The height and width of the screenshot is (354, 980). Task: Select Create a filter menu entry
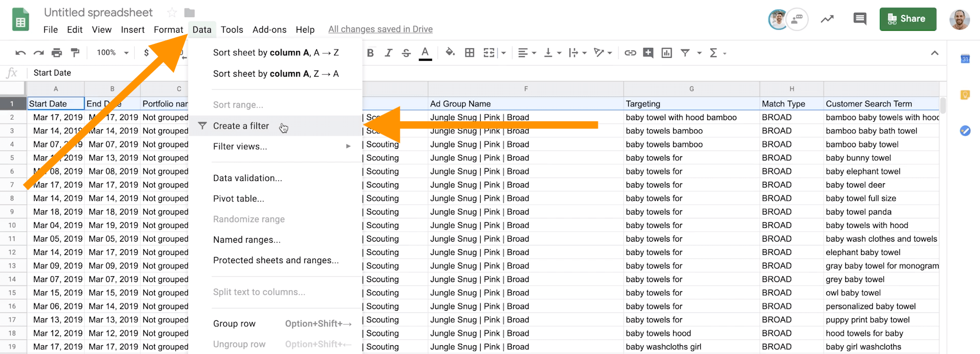click(241, 126)
